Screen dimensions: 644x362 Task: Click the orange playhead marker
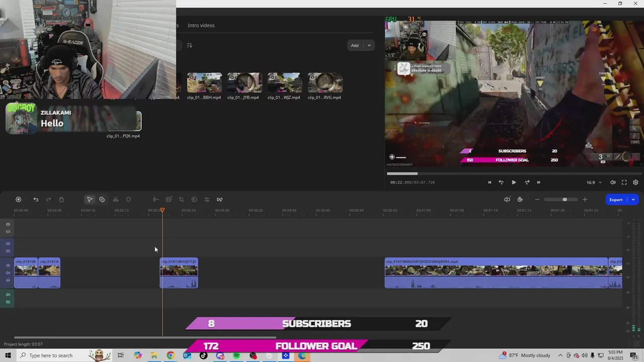pos(163,210)
